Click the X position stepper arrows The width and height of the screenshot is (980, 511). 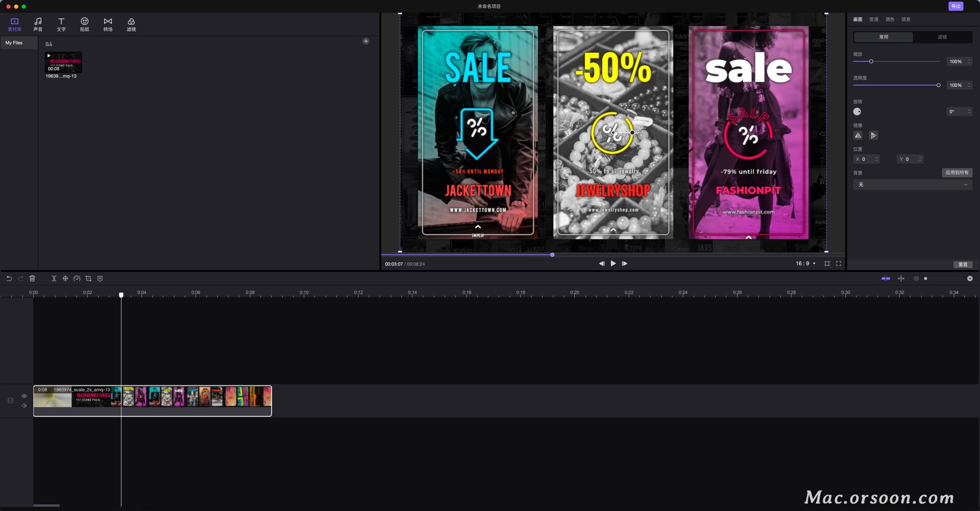[x=876, y=159]
